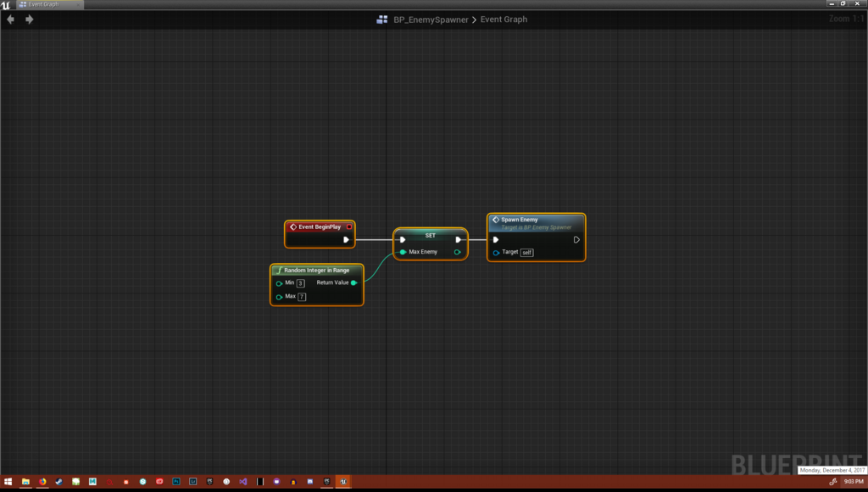Click the Spawn Enemy execution input pin
868x492 pixels.
coord(495,240)
